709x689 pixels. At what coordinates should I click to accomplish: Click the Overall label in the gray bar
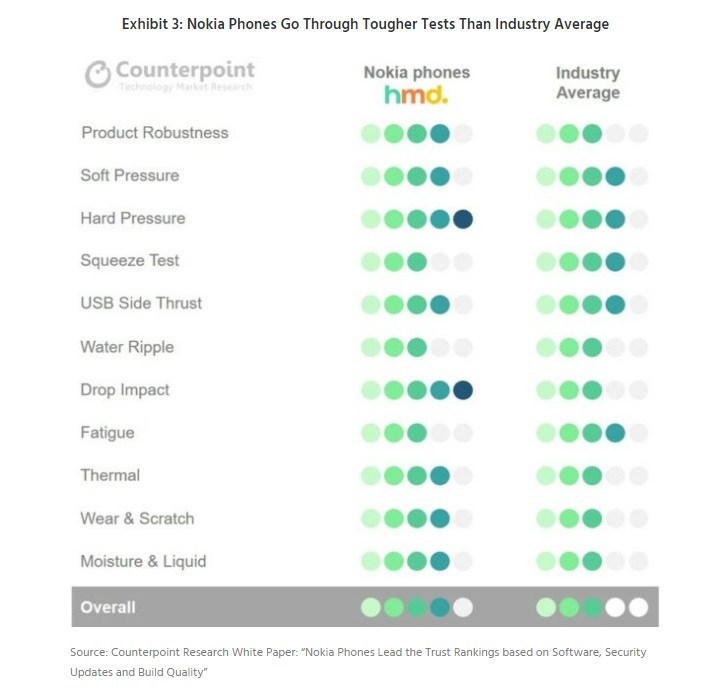coord(108,607)
